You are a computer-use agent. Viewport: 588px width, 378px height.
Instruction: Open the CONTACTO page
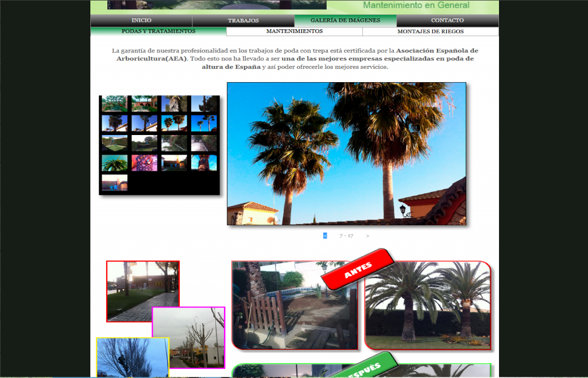pos(447,21)
